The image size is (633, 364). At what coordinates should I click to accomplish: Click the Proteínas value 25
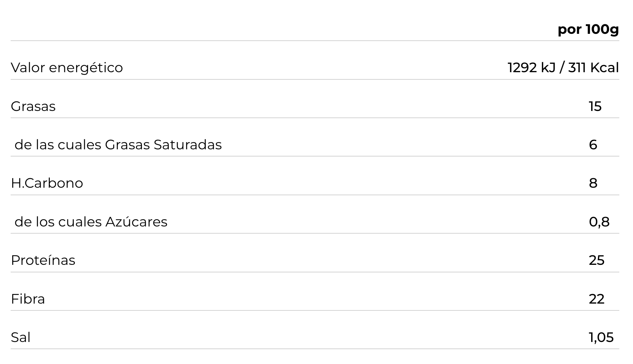pyautogui.click(x=596, y=260)
